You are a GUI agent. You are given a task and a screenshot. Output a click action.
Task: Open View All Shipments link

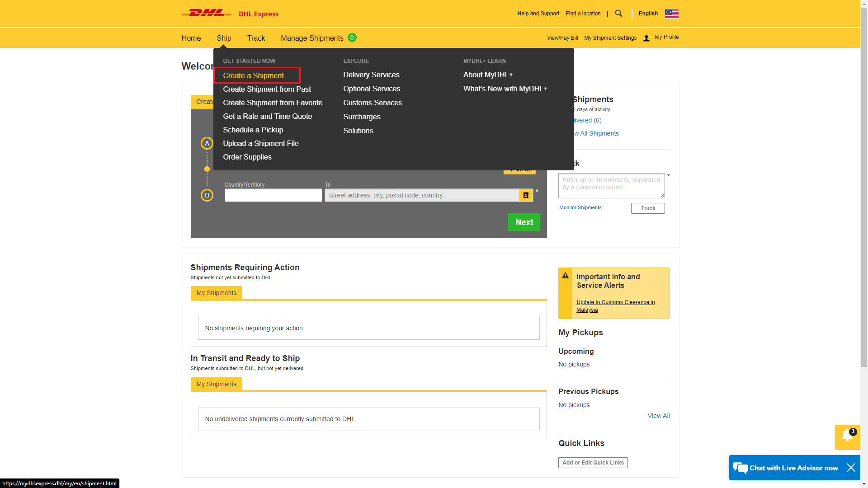coord(596,133)
